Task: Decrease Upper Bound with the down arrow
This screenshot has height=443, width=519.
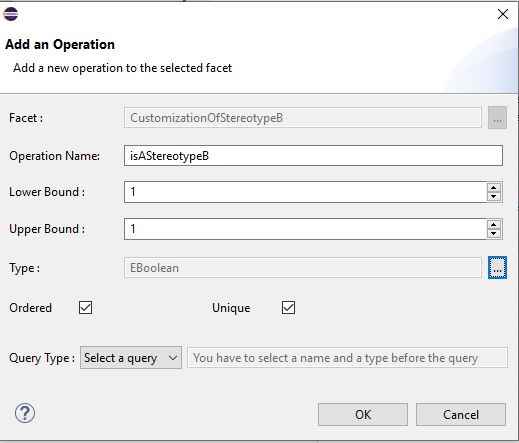Action: [x=494, y=233]
